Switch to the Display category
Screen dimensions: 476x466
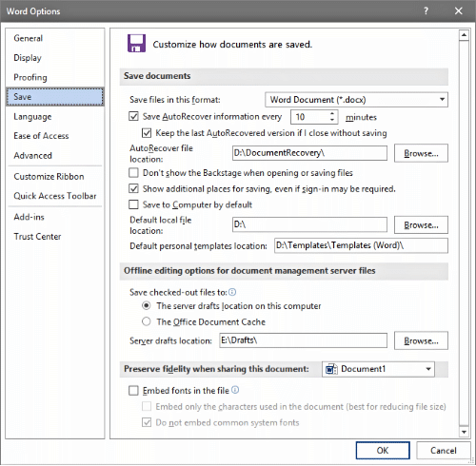(54, 58)
